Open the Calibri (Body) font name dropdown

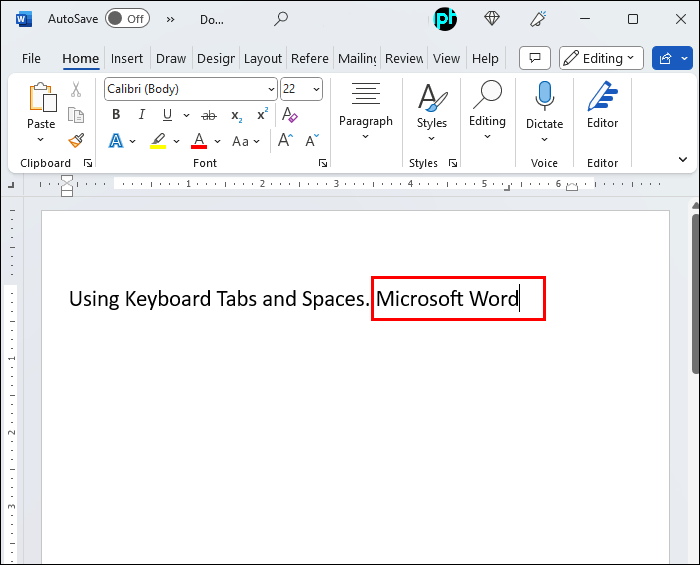click(270, 89)
